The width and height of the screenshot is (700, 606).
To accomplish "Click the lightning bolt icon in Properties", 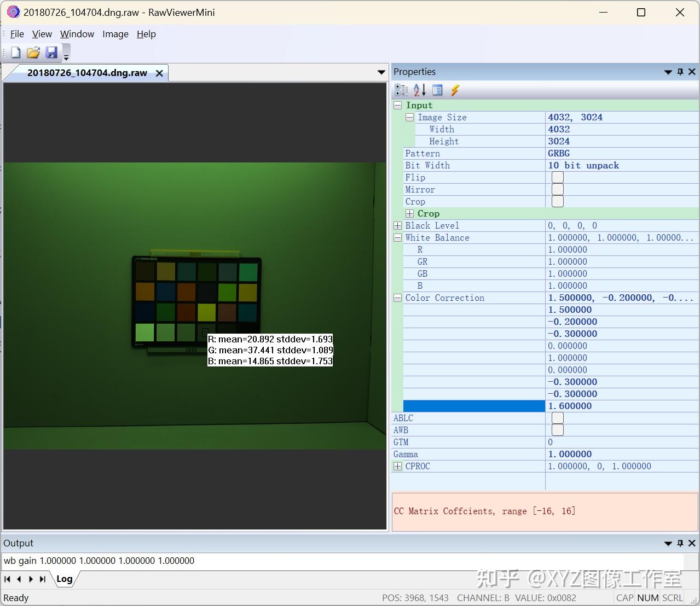I will click(455, 90).
